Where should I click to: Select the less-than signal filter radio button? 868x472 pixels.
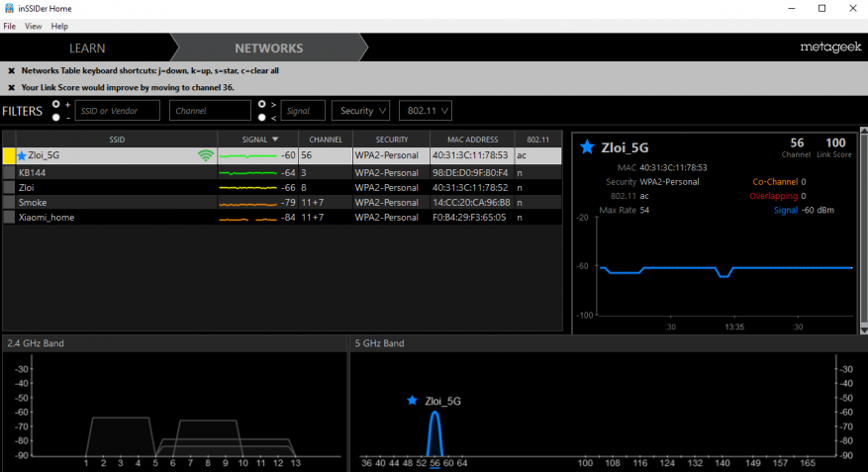[262, 118]
